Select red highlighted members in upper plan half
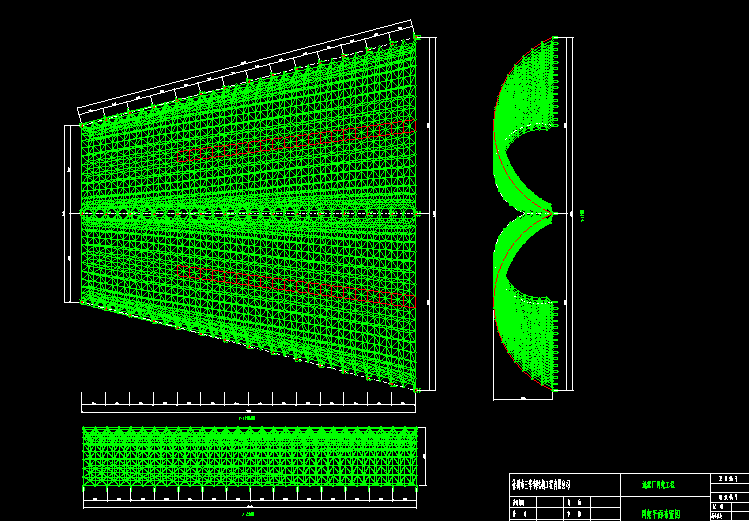This screenshot has width=749, height=521. tap(300, 142)
